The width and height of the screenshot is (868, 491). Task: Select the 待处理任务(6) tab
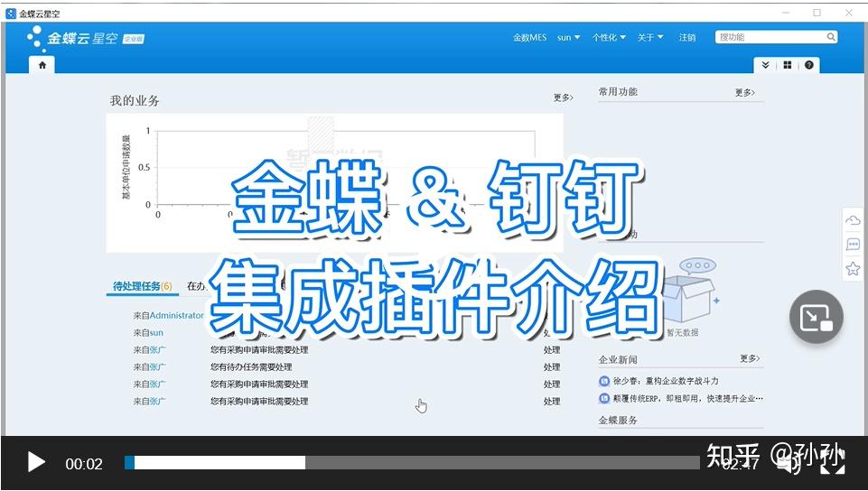point(143,286)
